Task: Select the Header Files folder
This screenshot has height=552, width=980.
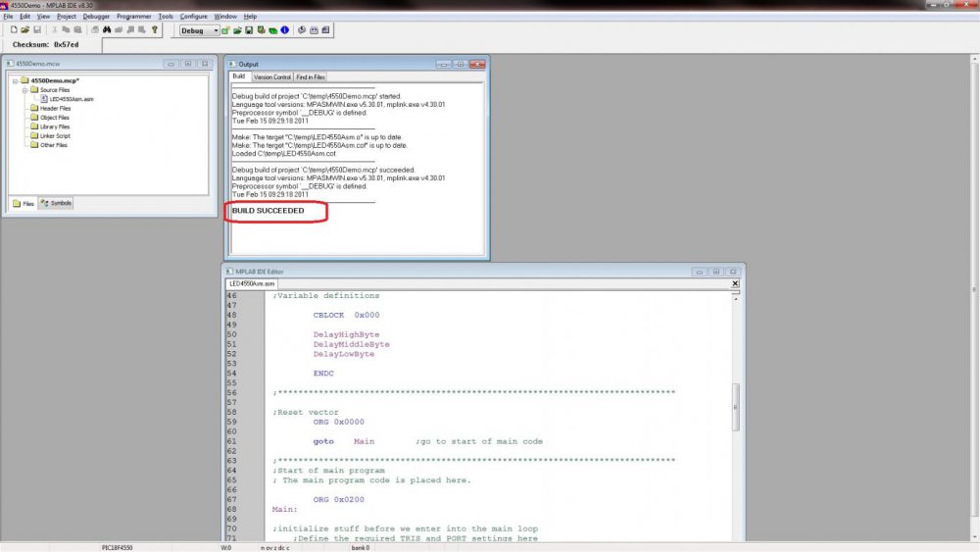Action: (x=51, y=108)
